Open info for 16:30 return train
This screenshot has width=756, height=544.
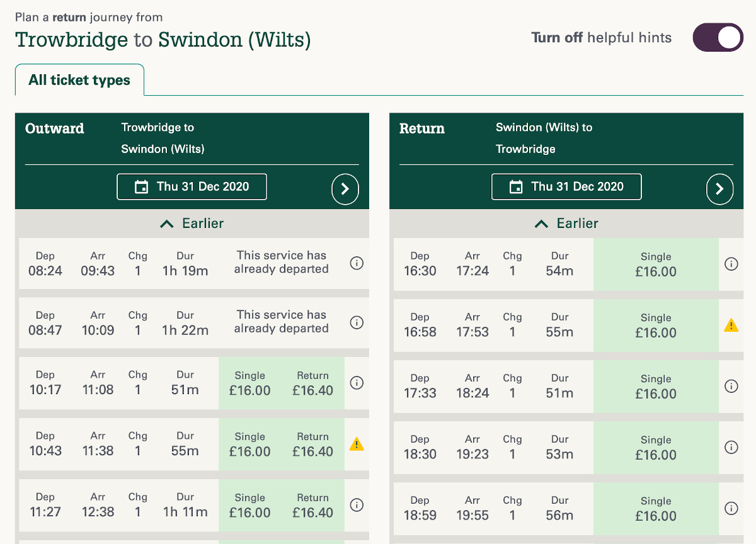[x=731, y=264]
